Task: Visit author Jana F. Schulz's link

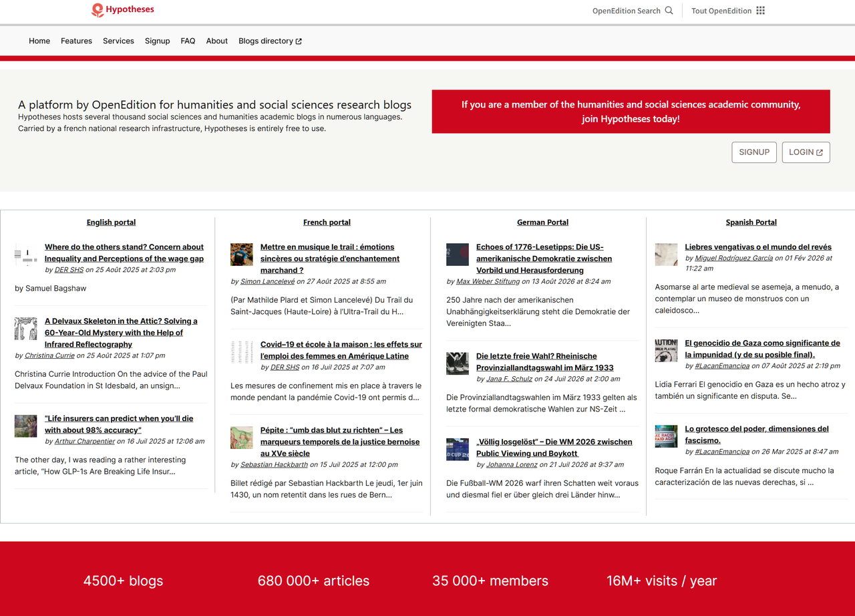Action: (509, 378)
